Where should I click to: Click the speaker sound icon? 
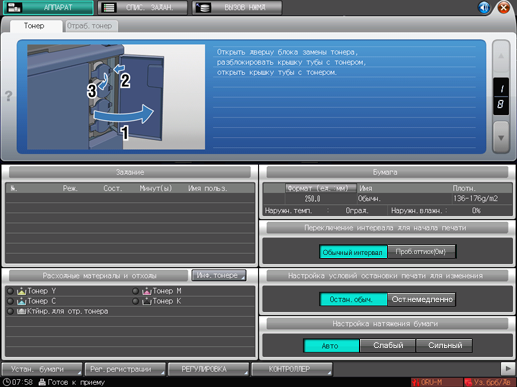tap(484, 7)
